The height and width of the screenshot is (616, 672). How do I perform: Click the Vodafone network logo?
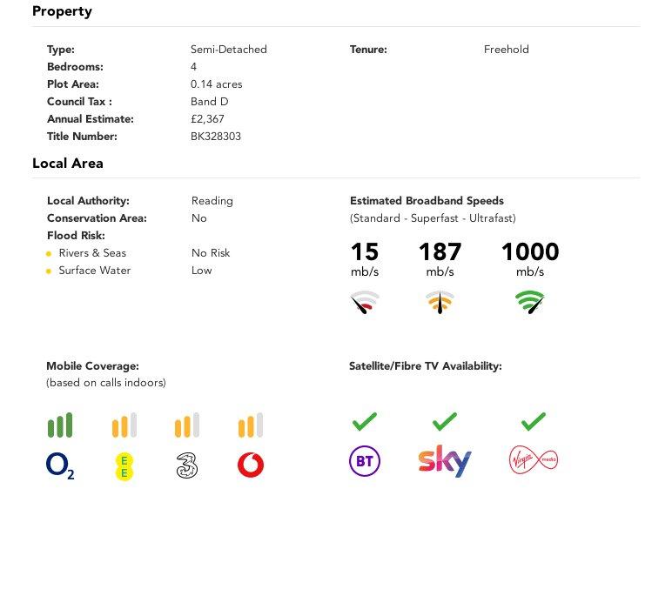[x=251, y=465]
